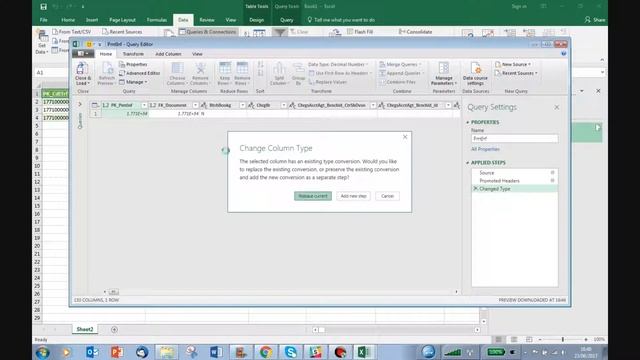The width and height of the screenshot is (640, 360).
Task: Open the Query Editor Home tab
Action: 106,54
